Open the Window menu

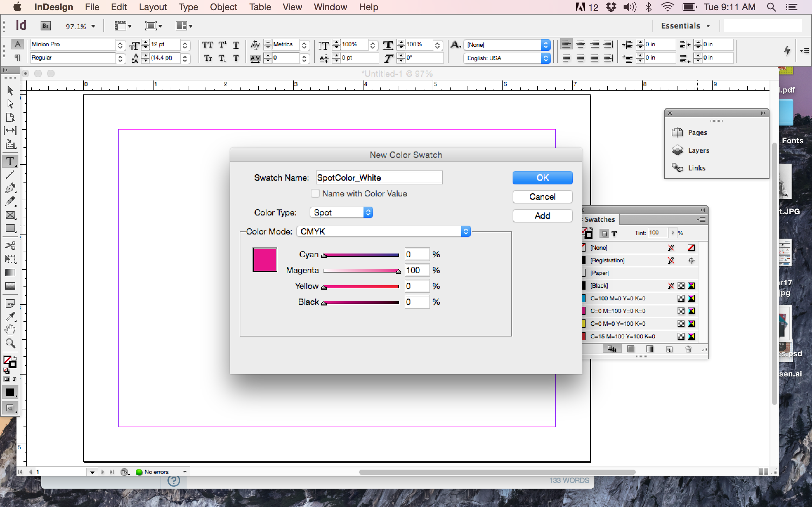point(330,7)
